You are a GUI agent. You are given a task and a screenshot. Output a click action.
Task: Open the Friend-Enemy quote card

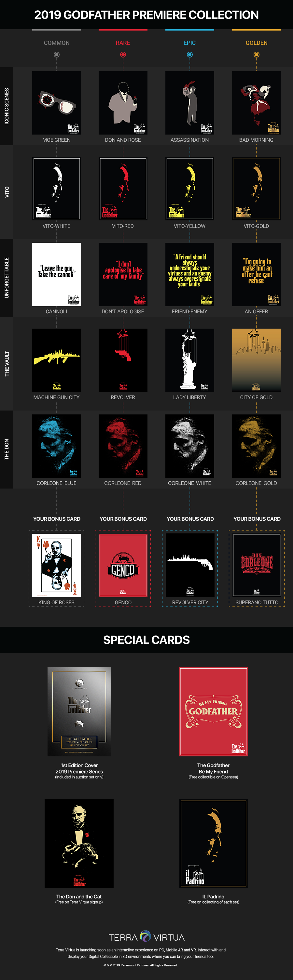tap(190, 274)
